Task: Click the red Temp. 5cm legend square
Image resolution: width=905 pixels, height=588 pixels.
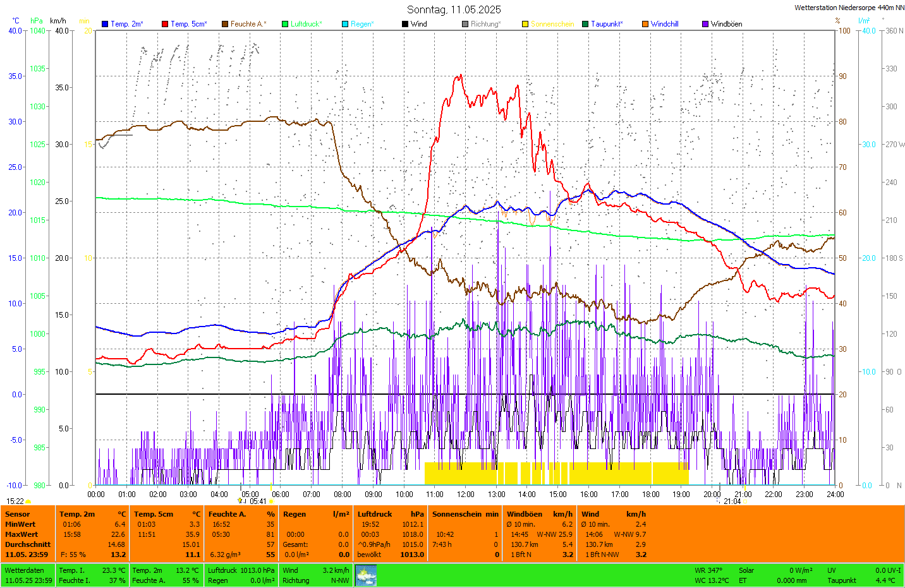Action: 165,24
